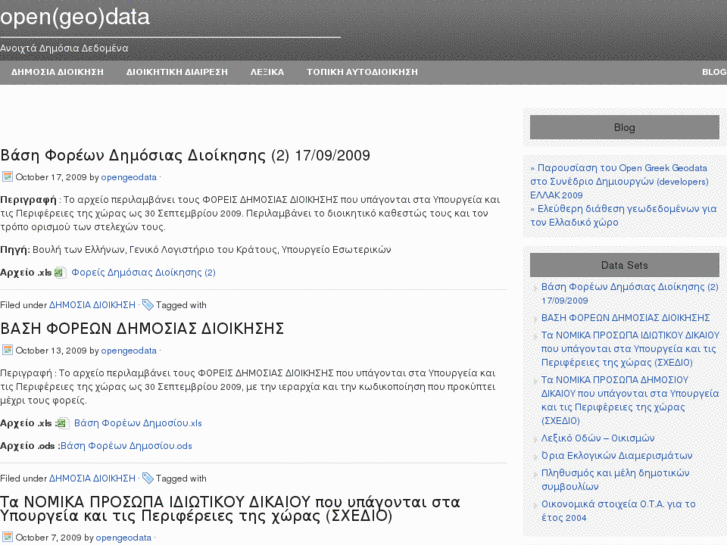Open ΔΗΜΟΣΙΑ ΔΙΟΙΚΗΣΗ category under the first post
This screenshot has height=545, width=727.
92,305
